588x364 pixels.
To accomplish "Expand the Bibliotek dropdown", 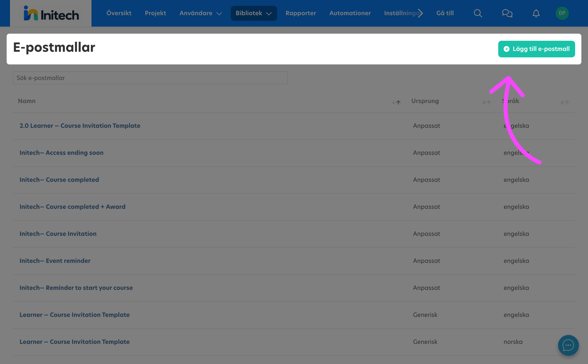I will tap(254, 13).
